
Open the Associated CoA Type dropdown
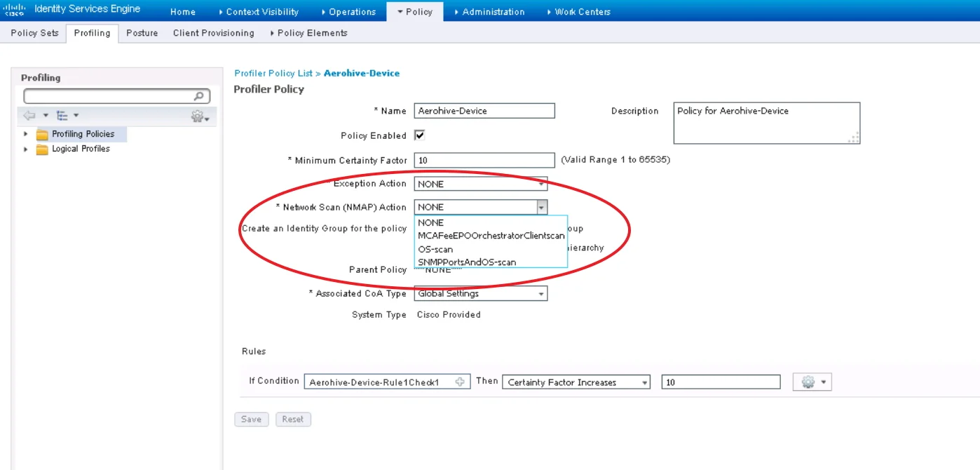[481, 294]
